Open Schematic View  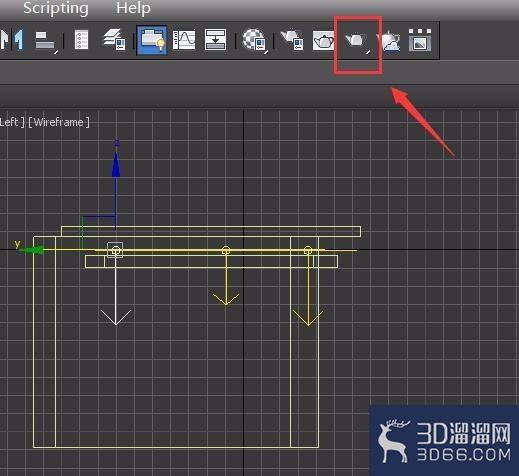pos(215,40)
